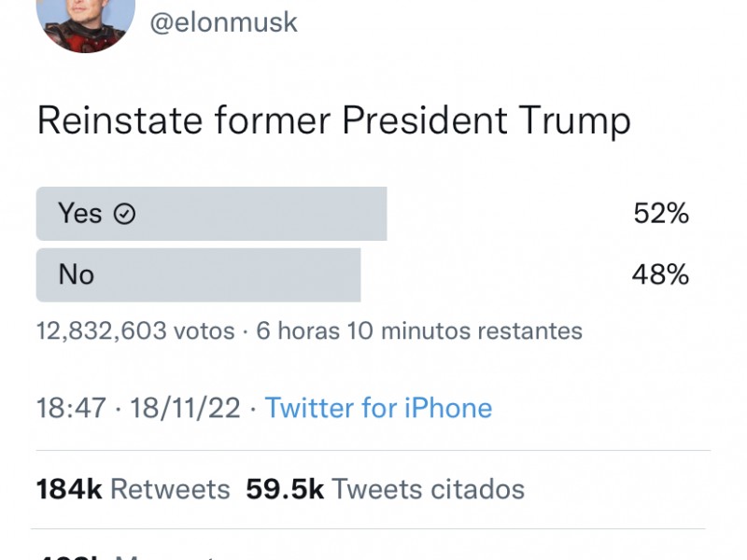Click the tweet text about reinstating Trump
747x560 pixels.
pyautogui.click(x=334, y=121)
